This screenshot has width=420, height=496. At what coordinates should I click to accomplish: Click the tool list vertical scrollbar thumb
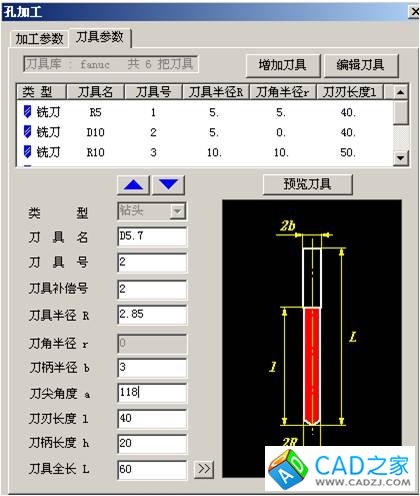click(400, 113)
